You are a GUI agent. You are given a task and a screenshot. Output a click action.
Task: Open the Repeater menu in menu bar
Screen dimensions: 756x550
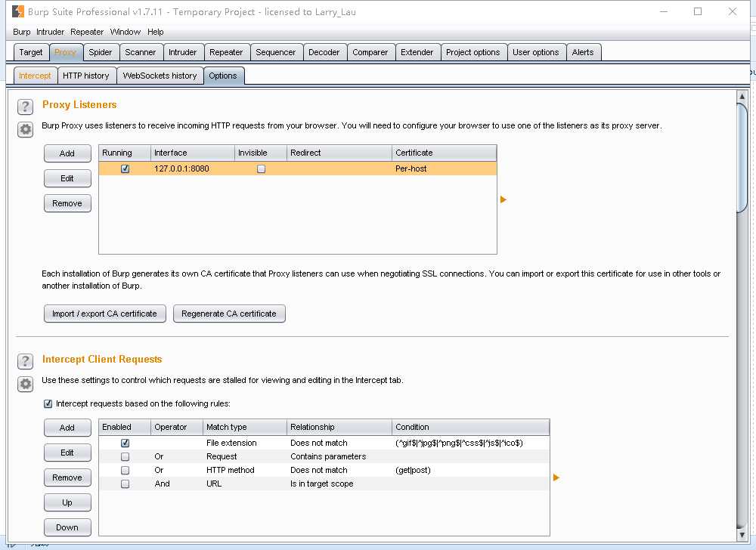(x=87, y=32)
